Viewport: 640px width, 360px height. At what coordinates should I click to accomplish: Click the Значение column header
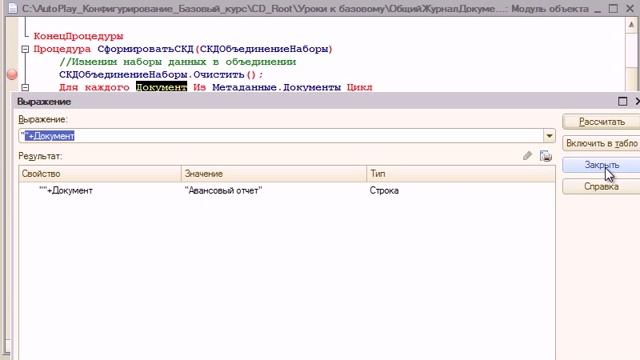274,174
